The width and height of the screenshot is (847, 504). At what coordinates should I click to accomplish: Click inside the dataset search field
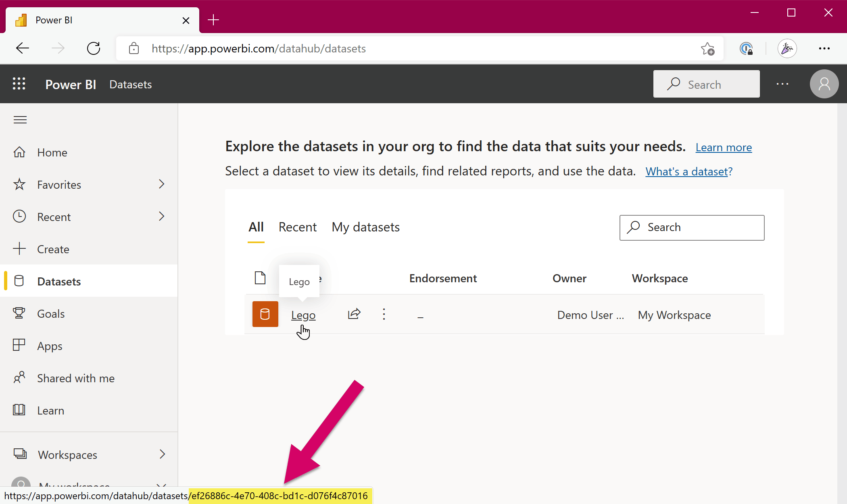pyautogui.click(x=692, y=227)
